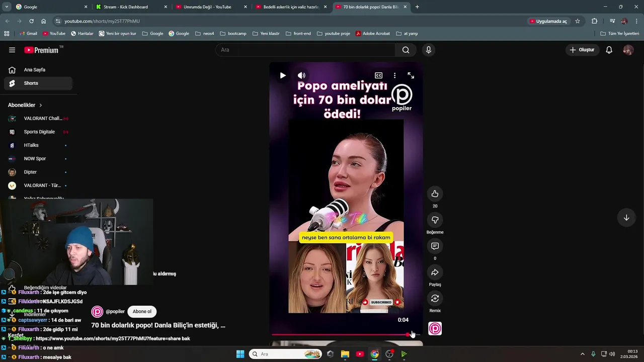The width and height of the screenshot is (644, 362).
Task: Open the notifications bell
Action: (x=609, y=50)
